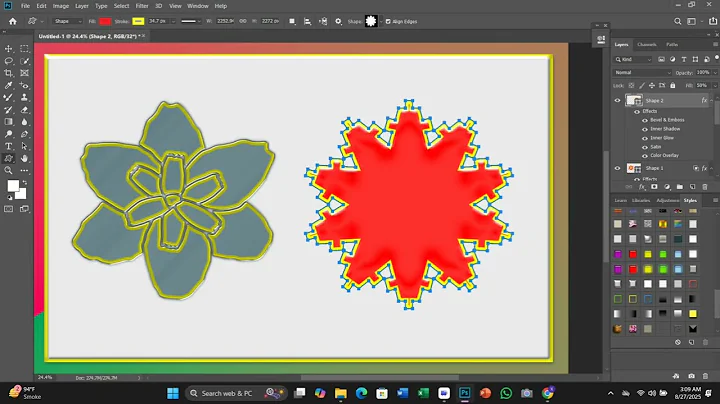Screen dimensions: 720x404
Task: Select the Horizontal Type tool
Action: [x=8, y=146]
